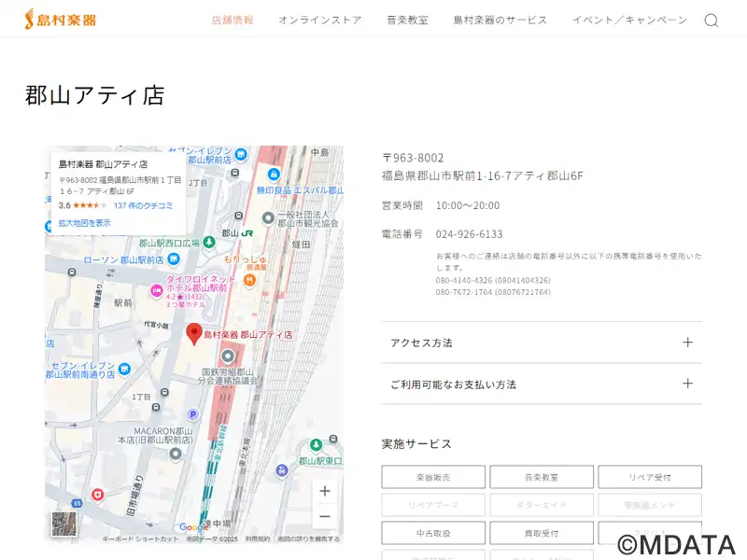Open キーボード ショートカット on the map
This screenshot has height=560, width=747.
click(x=141, y=539)
